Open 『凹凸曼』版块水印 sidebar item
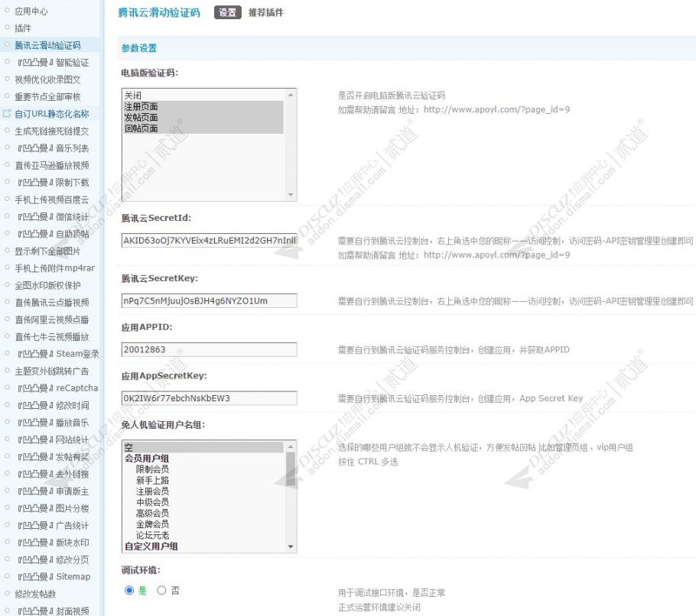The width and height of the screenshot is (696, 616). tap(52, 543)
